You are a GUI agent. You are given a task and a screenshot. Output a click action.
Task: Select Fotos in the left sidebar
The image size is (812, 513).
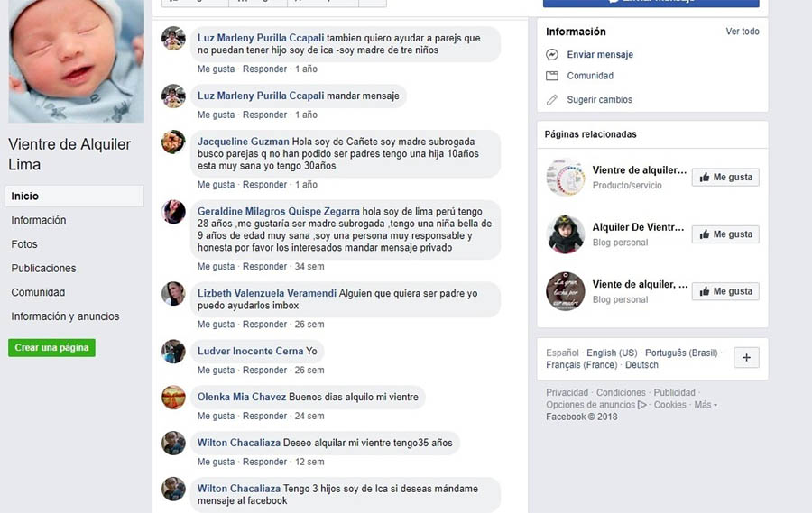point(24,243)
